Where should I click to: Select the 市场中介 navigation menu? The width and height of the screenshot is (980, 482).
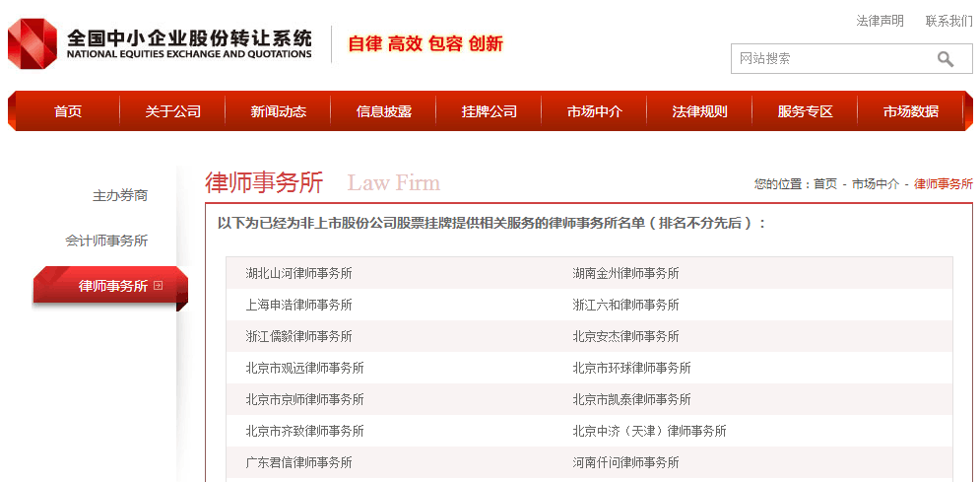(594, 111)
